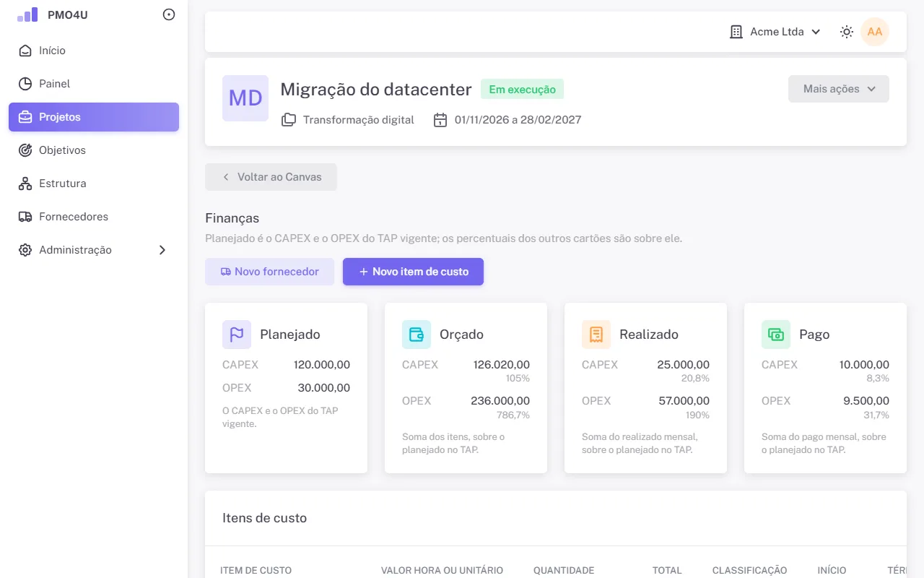Click the Estrutura hierarchy icon

25,184
